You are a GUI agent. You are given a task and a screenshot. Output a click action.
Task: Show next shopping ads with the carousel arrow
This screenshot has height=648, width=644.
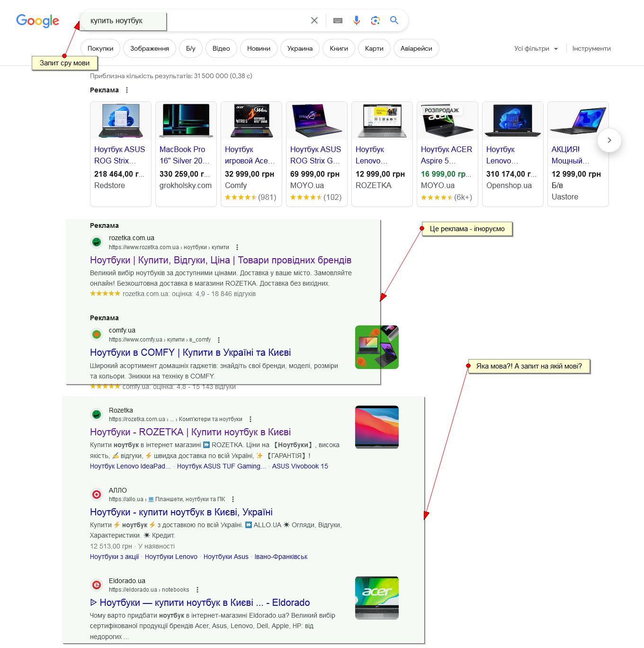coord(609,140)
